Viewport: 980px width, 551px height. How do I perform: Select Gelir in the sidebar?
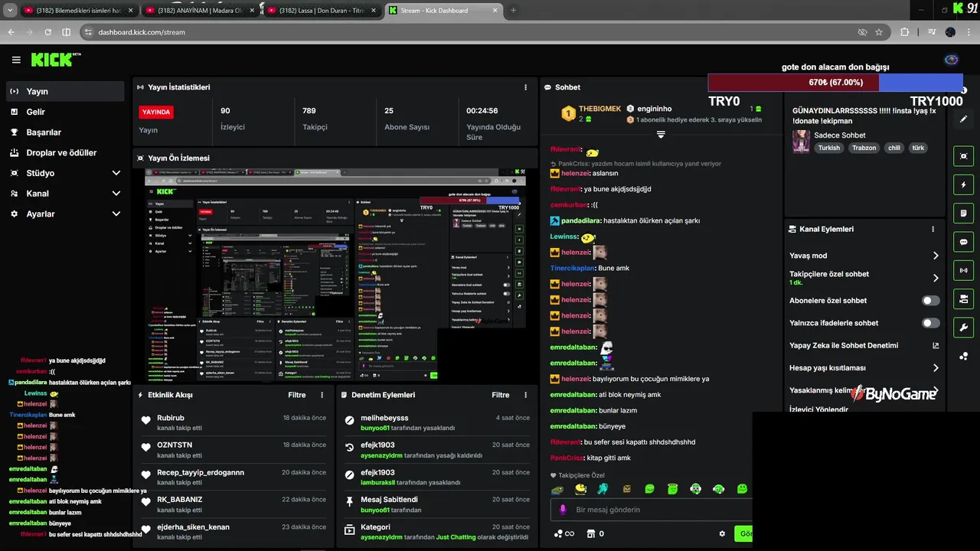click(65, 112)
